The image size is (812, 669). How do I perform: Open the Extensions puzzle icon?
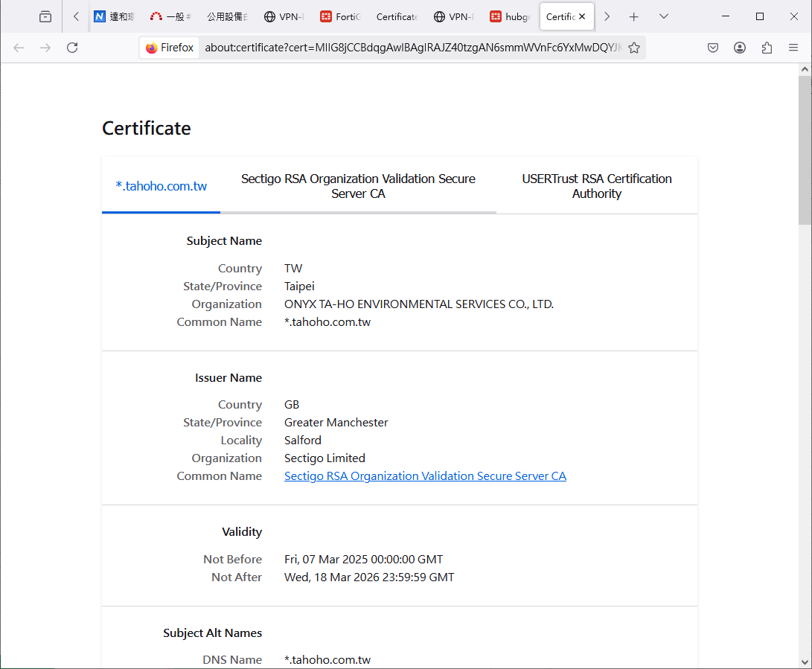(767, 48)
